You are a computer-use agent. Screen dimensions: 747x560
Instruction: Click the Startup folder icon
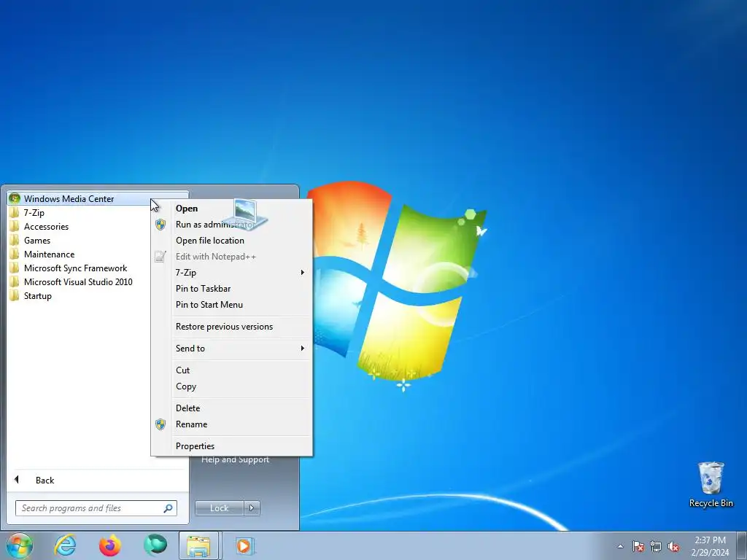tap(15, 295)
